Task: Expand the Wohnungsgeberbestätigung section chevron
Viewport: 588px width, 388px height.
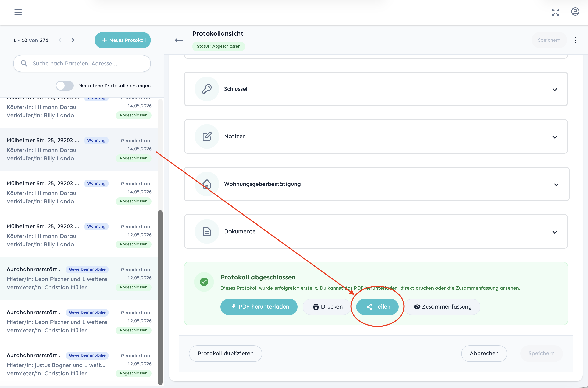Action: (x=556, y=185)
